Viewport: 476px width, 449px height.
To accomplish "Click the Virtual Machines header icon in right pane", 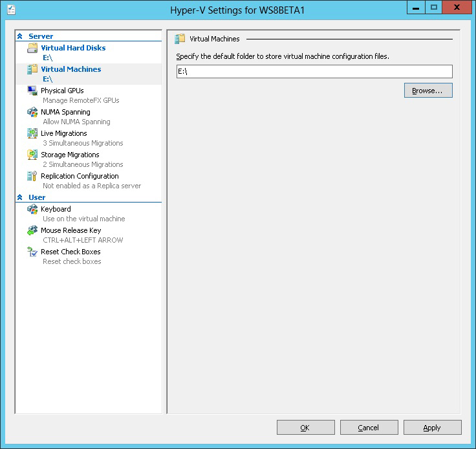I will click(x=180, y=39).
